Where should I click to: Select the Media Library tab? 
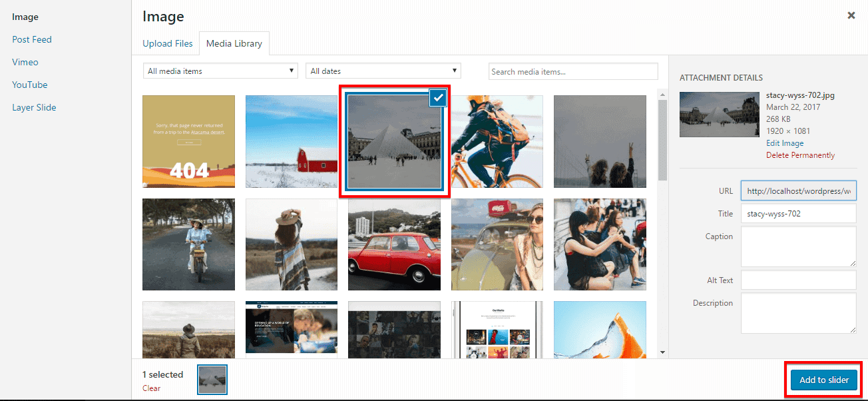pyautogui.click(x=234, y=43)
